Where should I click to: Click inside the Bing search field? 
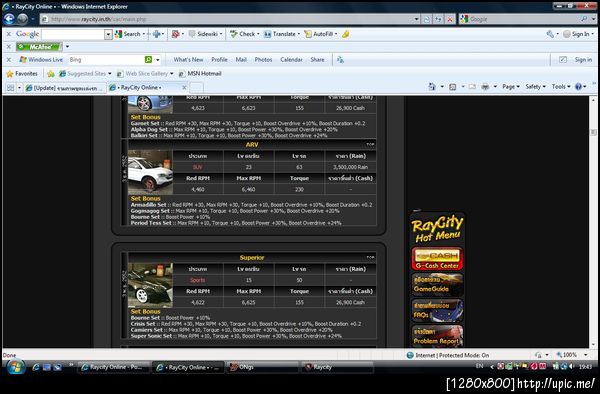106,60
